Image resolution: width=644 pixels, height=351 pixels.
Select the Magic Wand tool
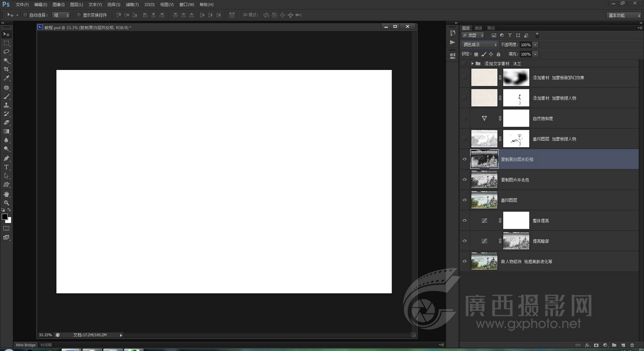[x=6, y=61]
